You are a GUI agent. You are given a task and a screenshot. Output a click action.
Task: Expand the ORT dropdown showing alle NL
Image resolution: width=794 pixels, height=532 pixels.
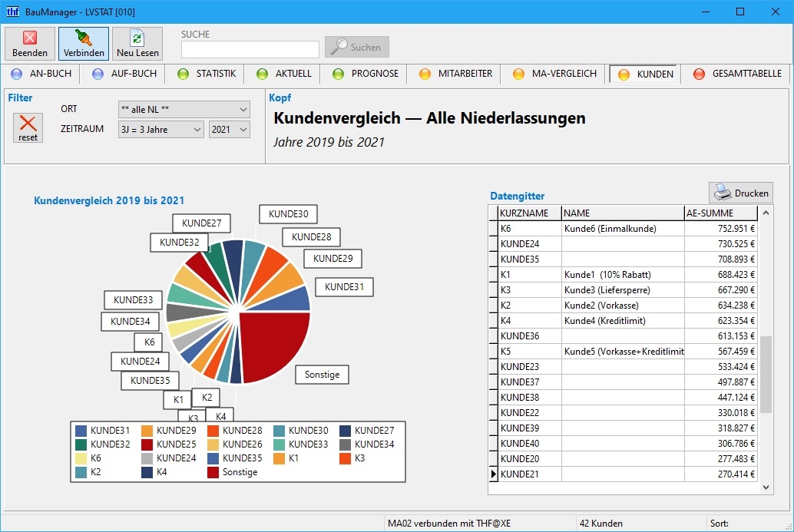point(184,109)
